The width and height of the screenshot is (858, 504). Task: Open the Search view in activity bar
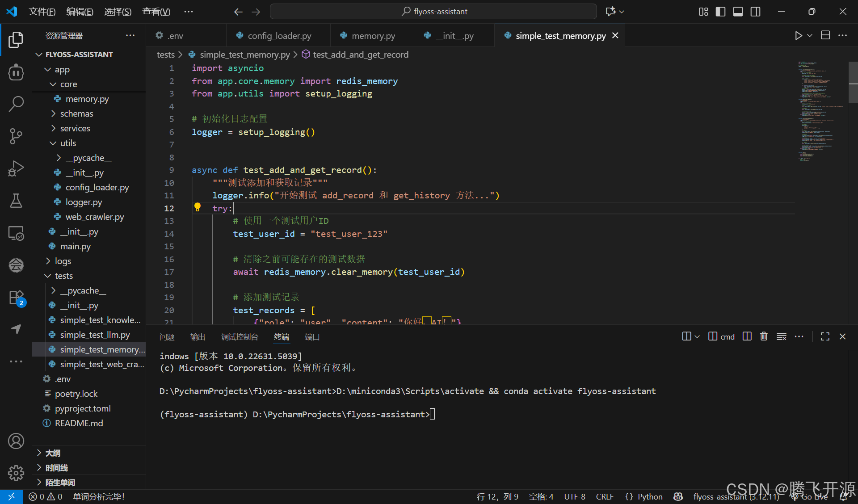pos(16,104)
